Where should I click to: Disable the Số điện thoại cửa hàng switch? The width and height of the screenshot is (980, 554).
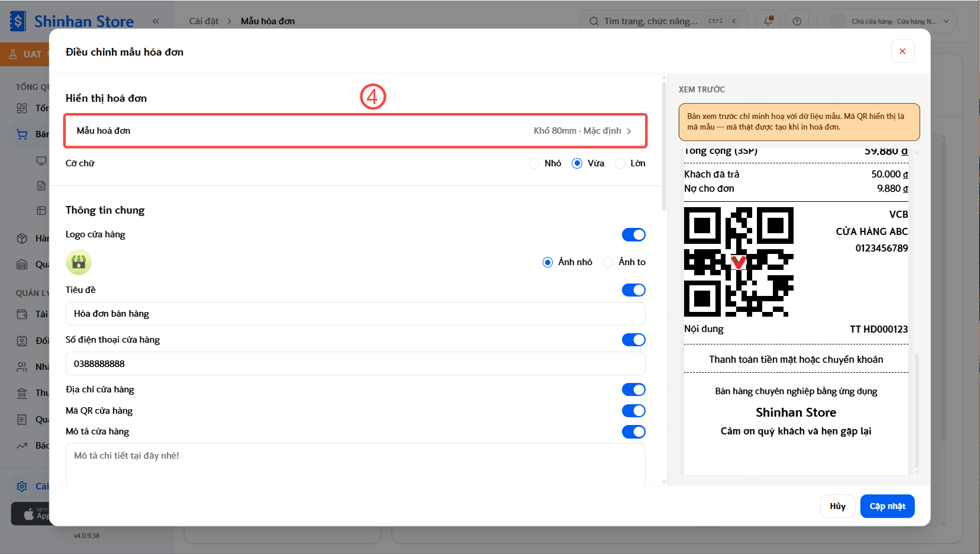pos(634,340)
